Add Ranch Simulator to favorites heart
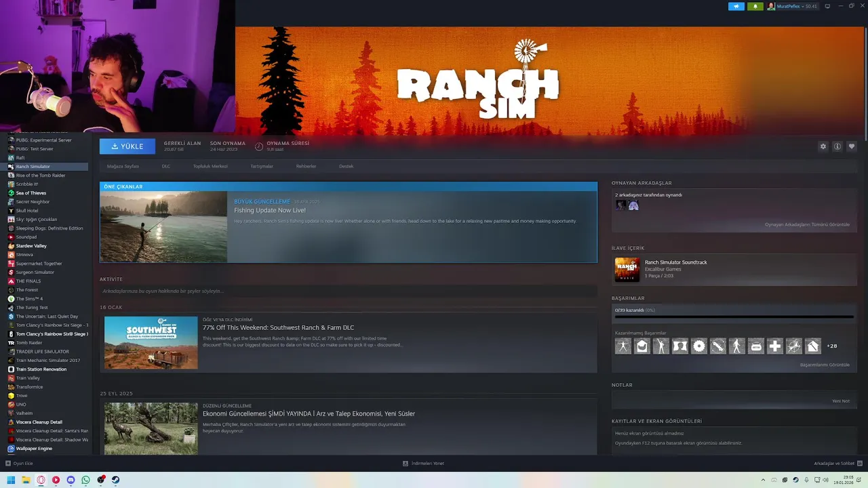 coord(852,146)
